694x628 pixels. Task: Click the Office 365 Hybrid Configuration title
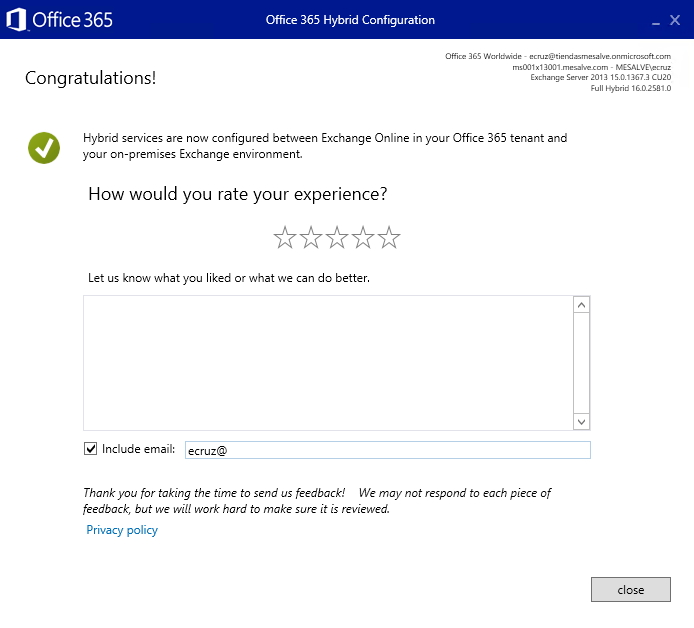pyautogui.click(x=350, y=20)
